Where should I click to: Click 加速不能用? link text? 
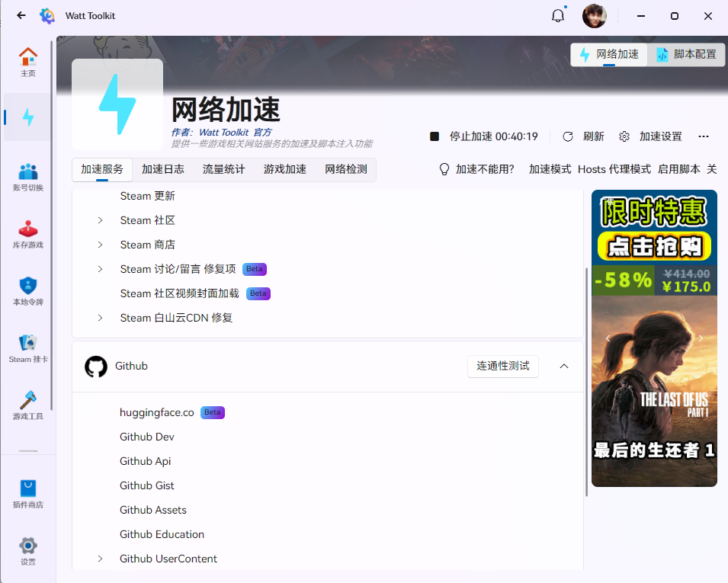[x=485, y=169]
